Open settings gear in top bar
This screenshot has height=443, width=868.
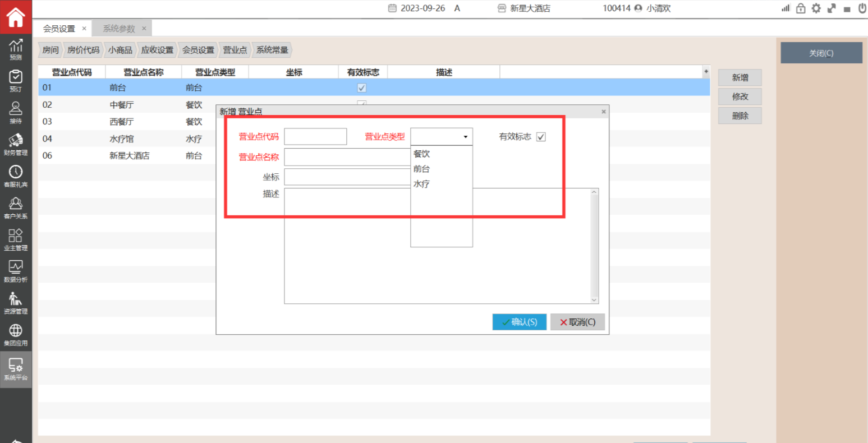(x=816, y=8)
